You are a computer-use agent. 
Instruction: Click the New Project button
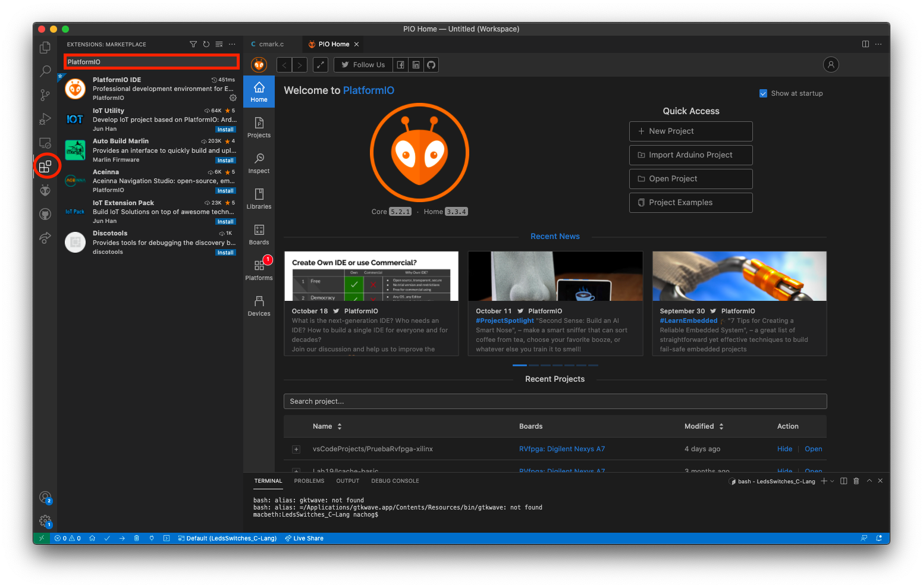coord(691,131)
